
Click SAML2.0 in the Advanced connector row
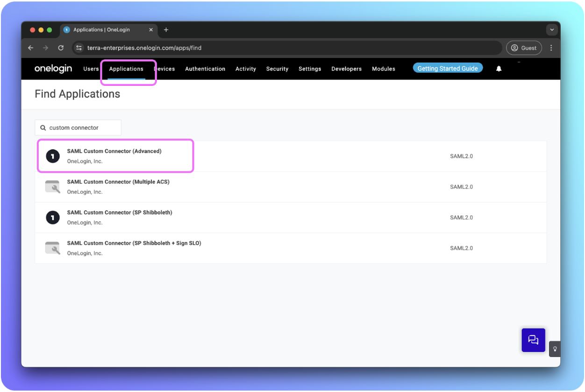pyautogui.click(x=461, y=156)
